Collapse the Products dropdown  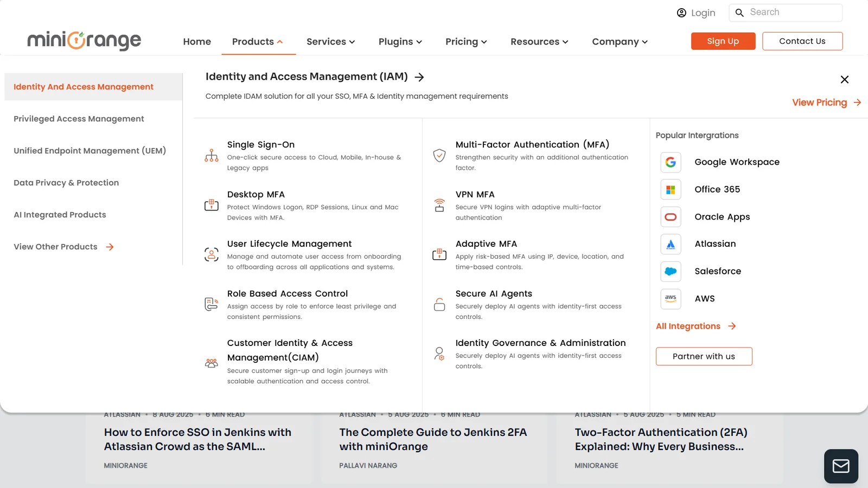(258, 42)
